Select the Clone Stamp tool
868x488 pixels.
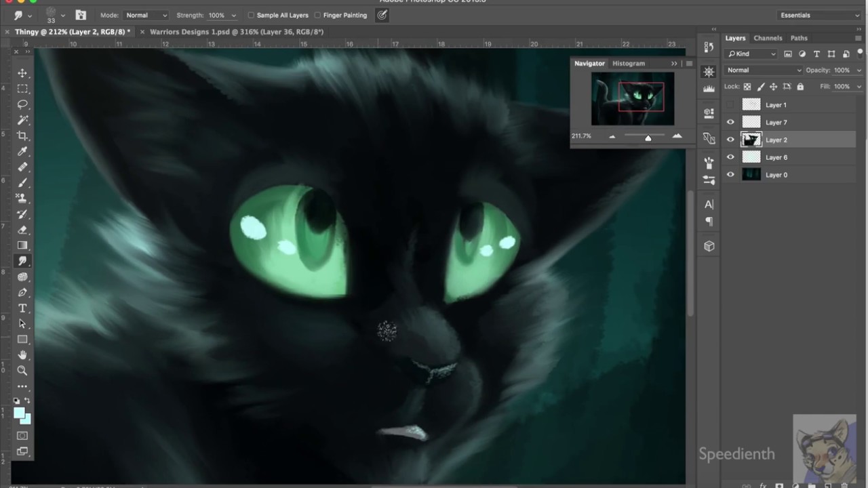[x=22, y=198]
